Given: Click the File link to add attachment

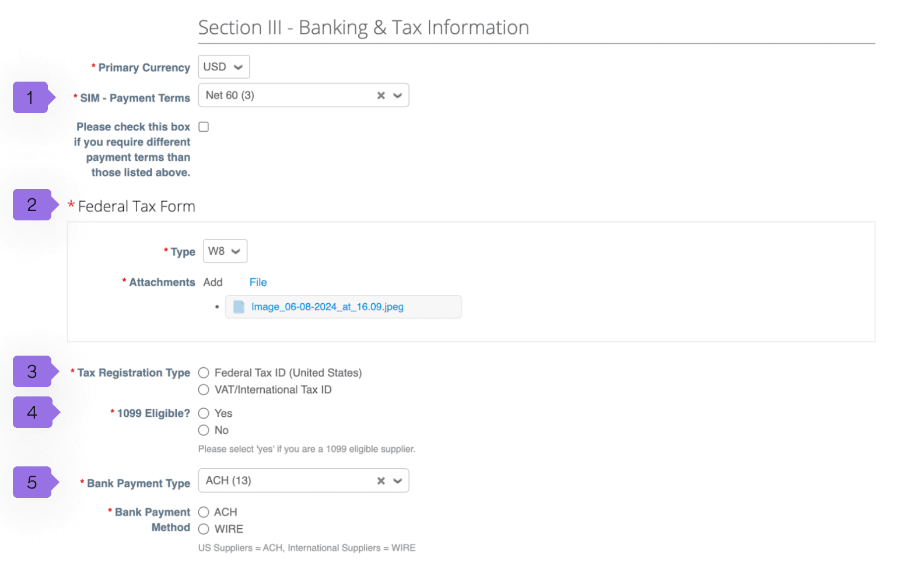Looking at the screenshot, I should point(258,282).
